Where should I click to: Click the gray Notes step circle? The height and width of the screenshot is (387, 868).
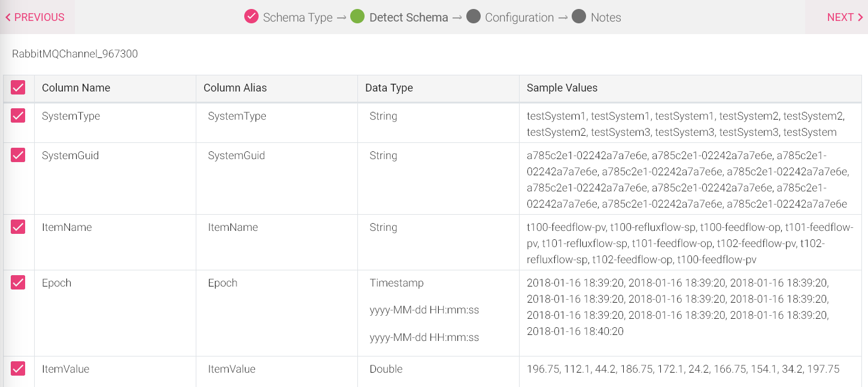(578, 17)
